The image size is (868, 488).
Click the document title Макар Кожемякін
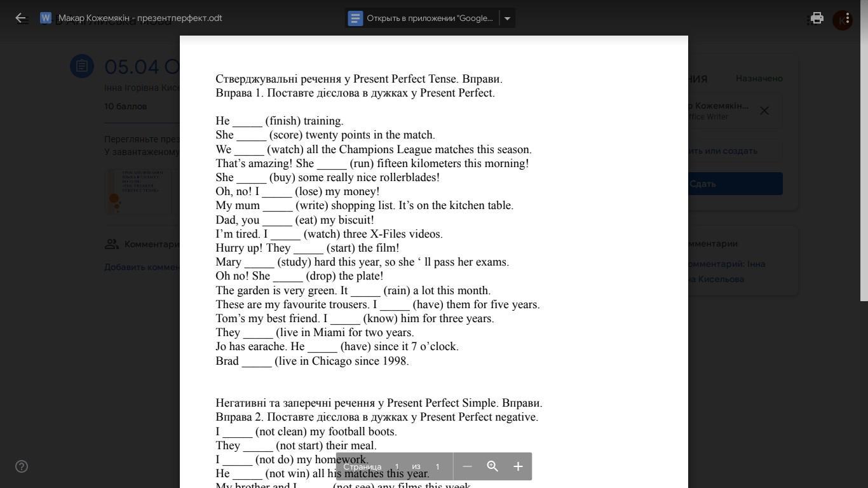pyautogui.click(x=140, y=18)
